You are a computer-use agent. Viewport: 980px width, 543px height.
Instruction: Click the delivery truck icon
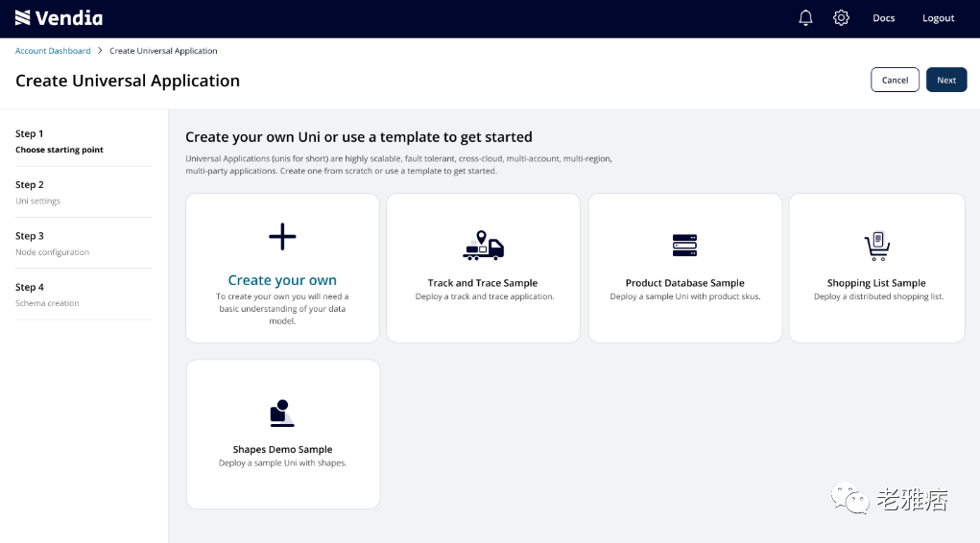pos(483,246)
